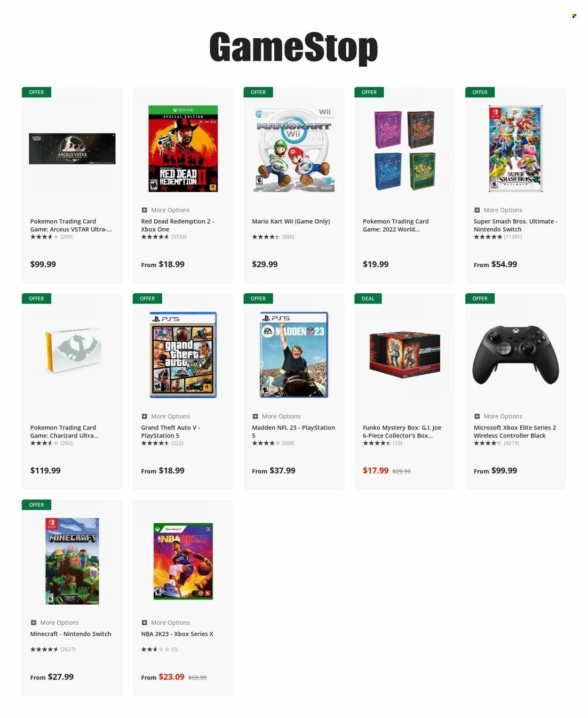Expand More Options text for Red Dead Redemption 2
Viewport: 588px width, 718px height.
pos(170,210)
